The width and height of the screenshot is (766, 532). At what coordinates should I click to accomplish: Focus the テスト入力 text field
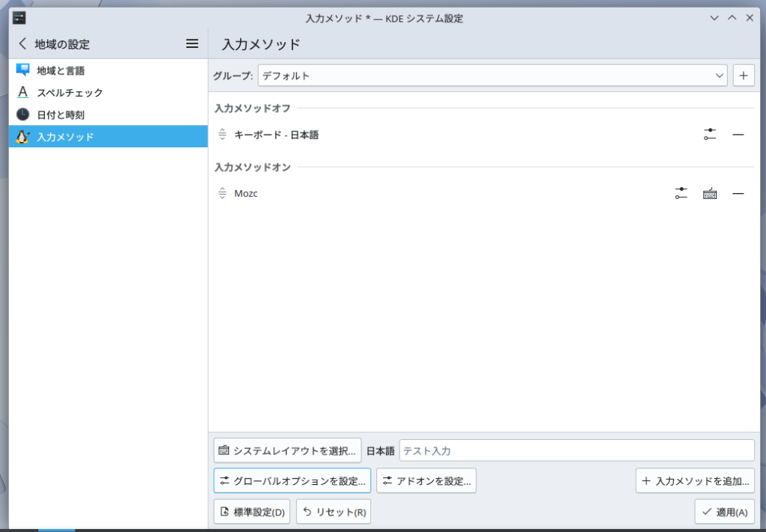click(576, 451)
